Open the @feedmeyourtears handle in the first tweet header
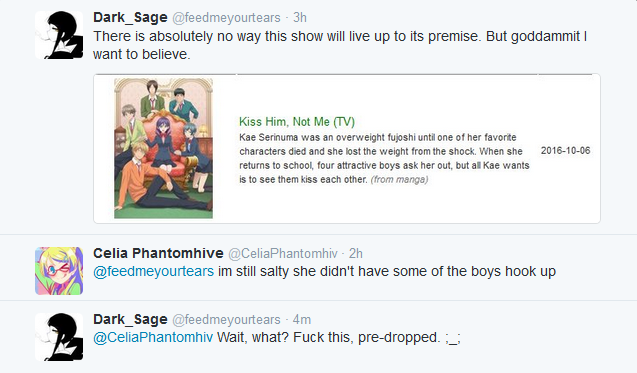Image resolution: width=637 pixels, height=373 pixels. (226, 17)
